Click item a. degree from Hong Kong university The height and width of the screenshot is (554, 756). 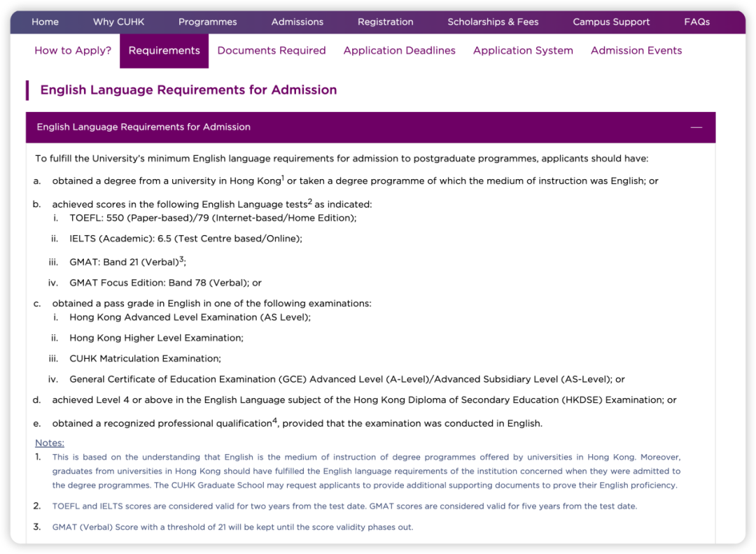click(355, 180)
